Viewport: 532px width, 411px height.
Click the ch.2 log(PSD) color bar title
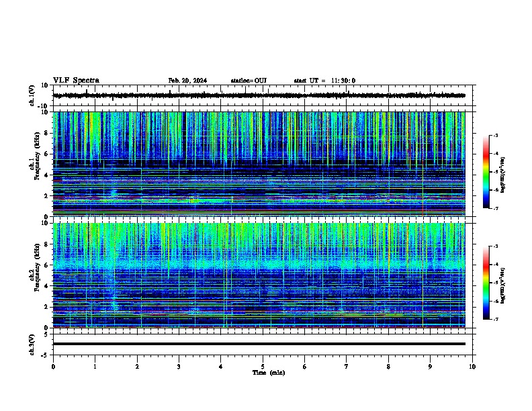tap(503, 285)
